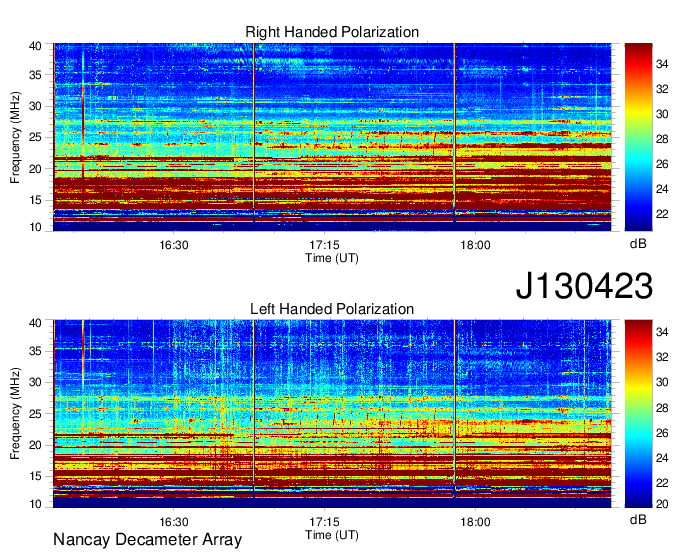The width and height of the screenshot is (680, 552).
Task: Click the 20 MHz tick label on the bottom plot
Action: point(35,445)
